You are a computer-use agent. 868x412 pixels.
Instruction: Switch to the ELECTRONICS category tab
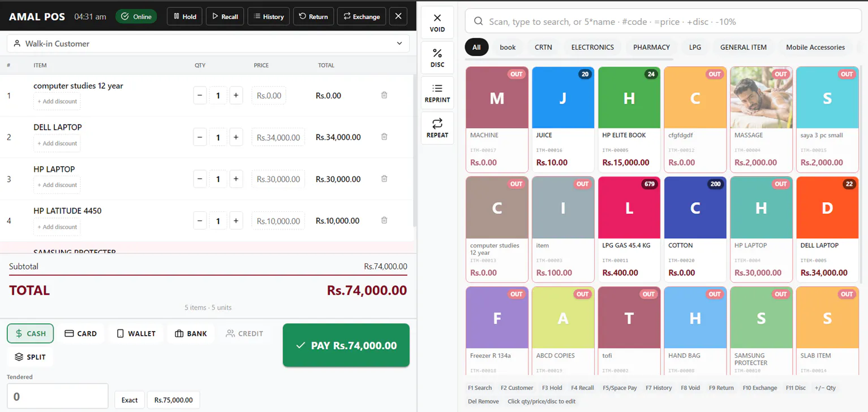pos(592,47)
